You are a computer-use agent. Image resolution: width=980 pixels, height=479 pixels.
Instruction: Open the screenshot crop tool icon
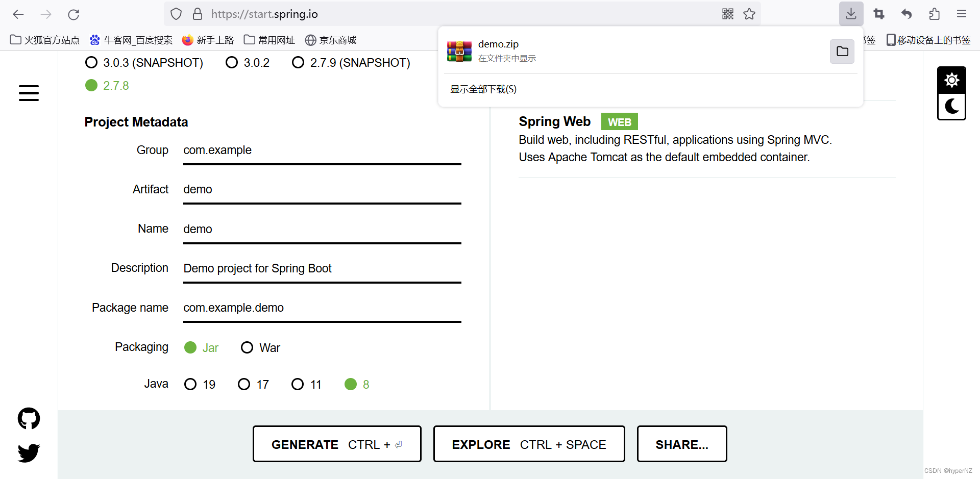(879, 14)
